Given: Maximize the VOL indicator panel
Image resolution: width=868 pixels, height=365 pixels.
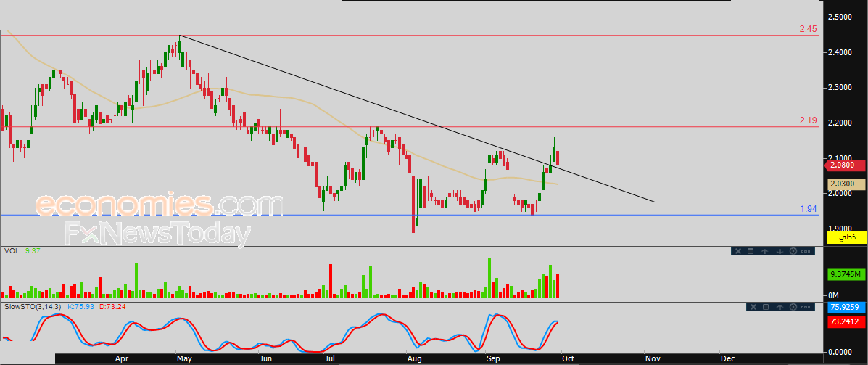Looking at the screenshot, I should pyautogui.click(x=751, y=252).
